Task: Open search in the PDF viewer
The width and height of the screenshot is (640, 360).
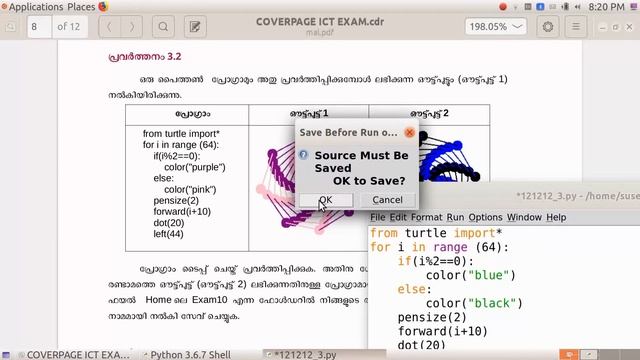Action: tap(163, 27)
